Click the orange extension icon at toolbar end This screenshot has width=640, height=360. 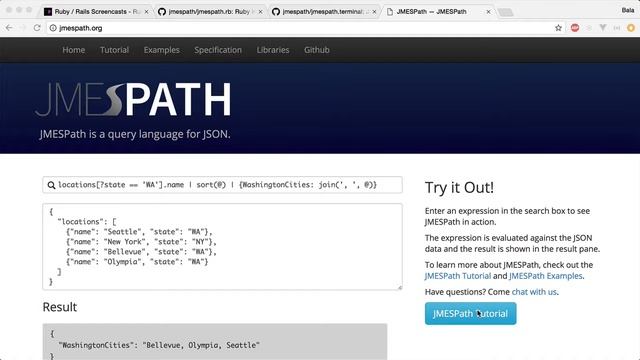[x=631, y=28]
